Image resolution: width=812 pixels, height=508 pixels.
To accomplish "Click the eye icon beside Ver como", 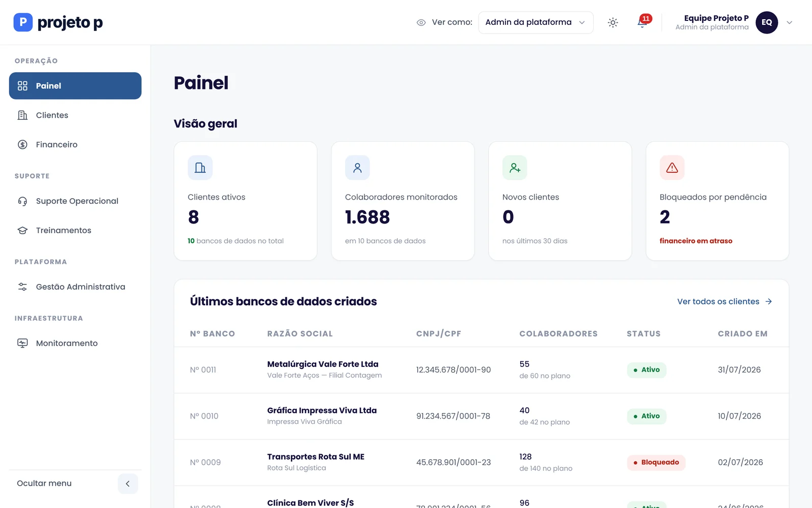I will tap(421, 22).
